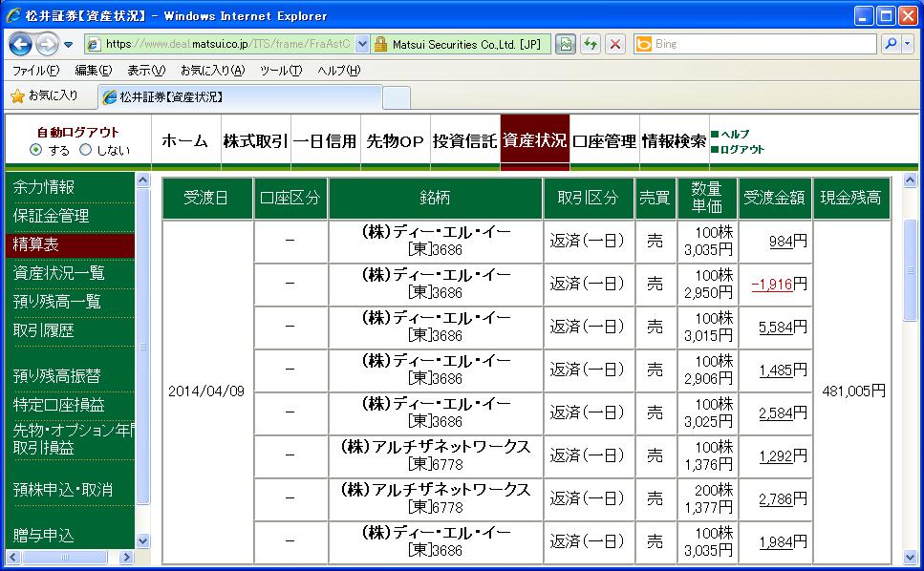Select 精算表 in the sidebar
The image size is (924, 571).
click(70, 244)
